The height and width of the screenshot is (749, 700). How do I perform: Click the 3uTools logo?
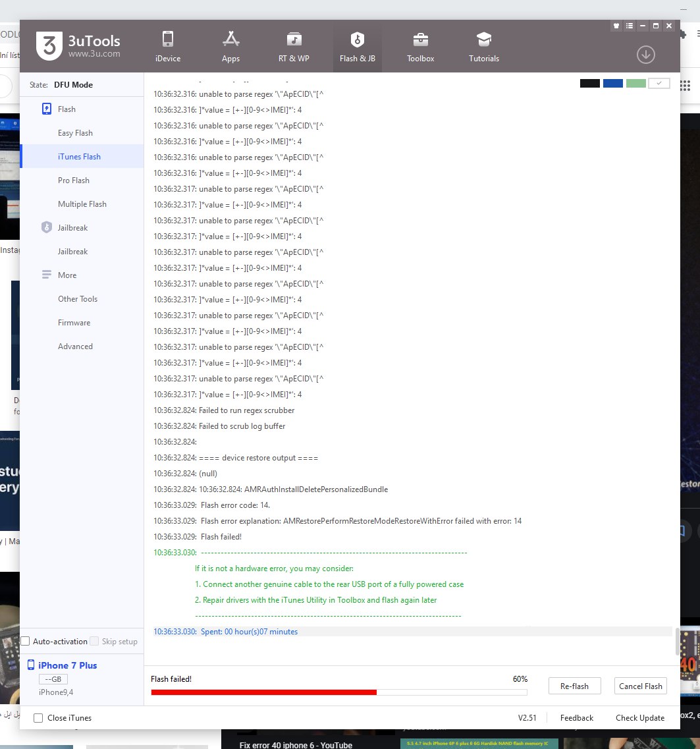pos(78,46)
